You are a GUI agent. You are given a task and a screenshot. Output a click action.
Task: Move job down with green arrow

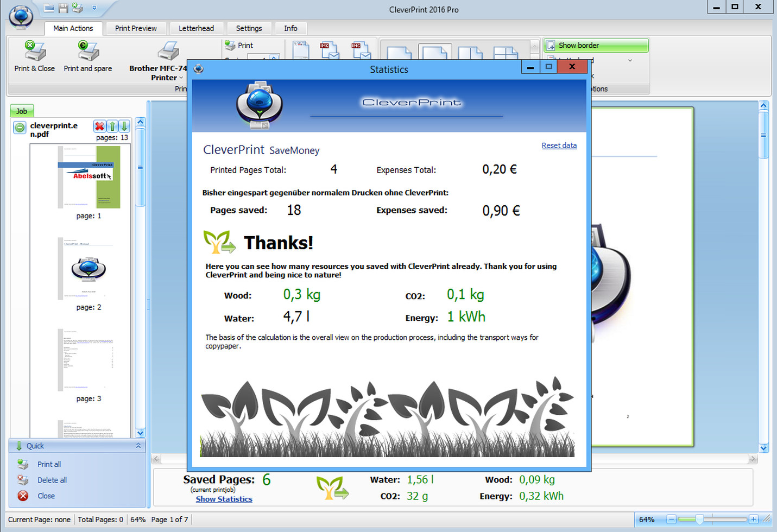pos(124,126)
